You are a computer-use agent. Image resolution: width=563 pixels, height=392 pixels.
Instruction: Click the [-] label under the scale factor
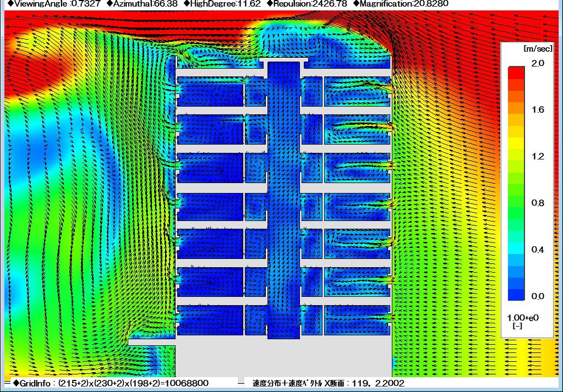[517, 327]
